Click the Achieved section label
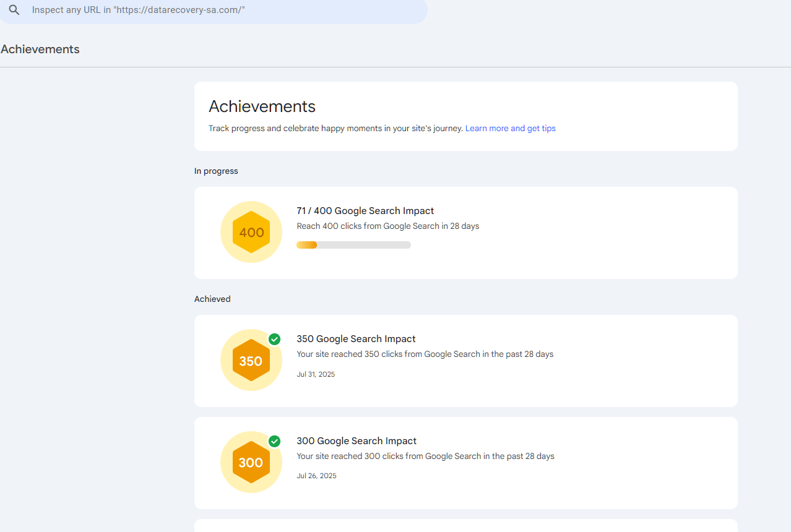The height and width of the screenshot is (532, 791). click(212, 299)
